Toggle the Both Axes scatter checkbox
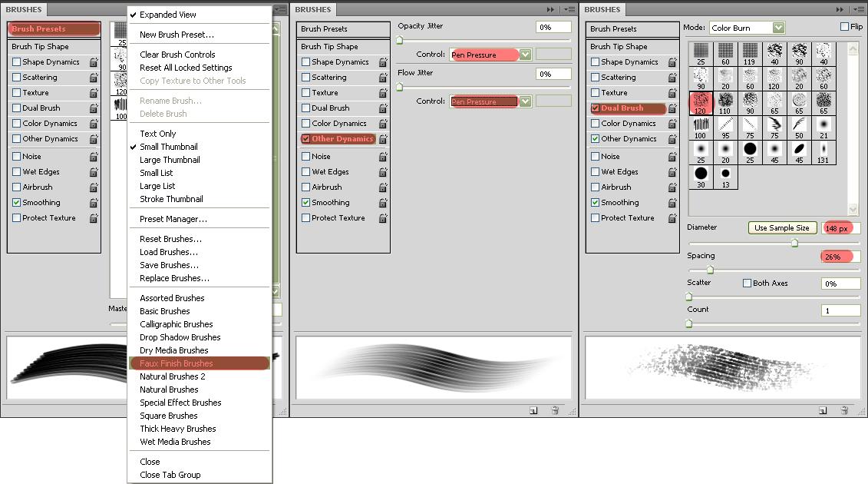Image resolution: width=868 pixels, height=484 pixels. (x=747, y=283)
